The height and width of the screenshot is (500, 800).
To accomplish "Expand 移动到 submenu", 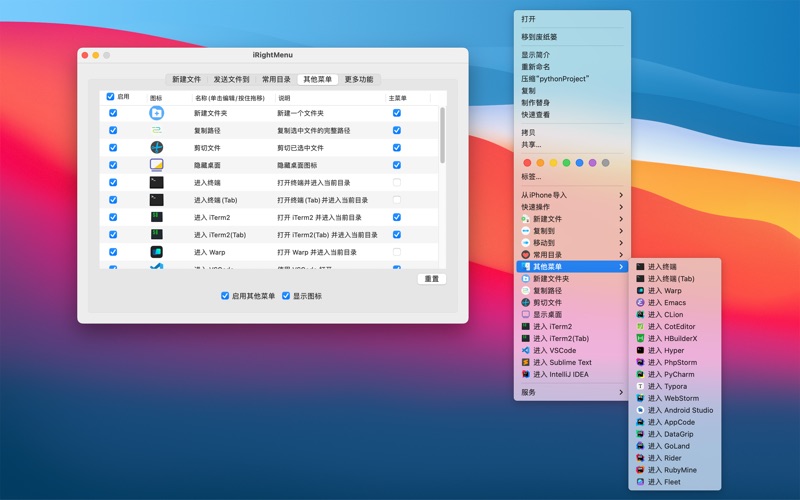I will (x=572, y=243).
